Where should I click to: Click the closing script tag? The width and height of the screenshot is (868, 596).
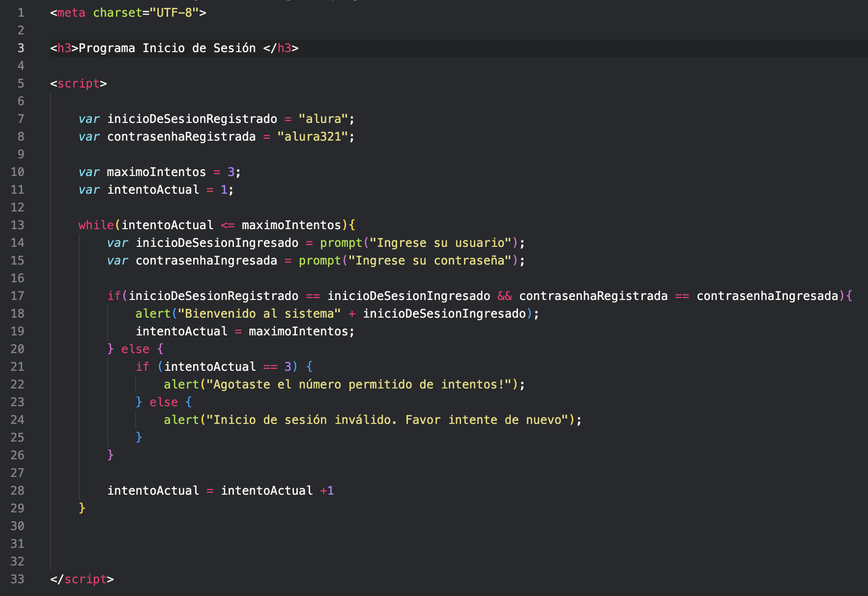(x=82, y=579)
